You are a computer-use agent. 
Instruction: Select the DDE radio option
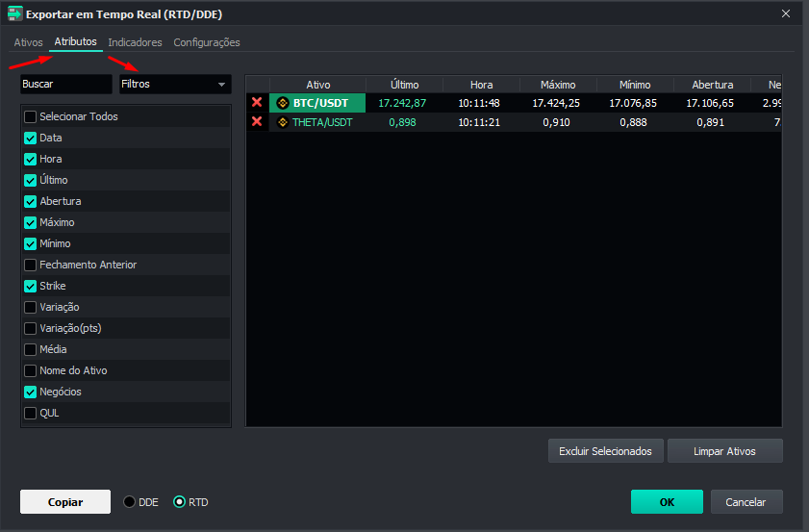coord(131,502)
